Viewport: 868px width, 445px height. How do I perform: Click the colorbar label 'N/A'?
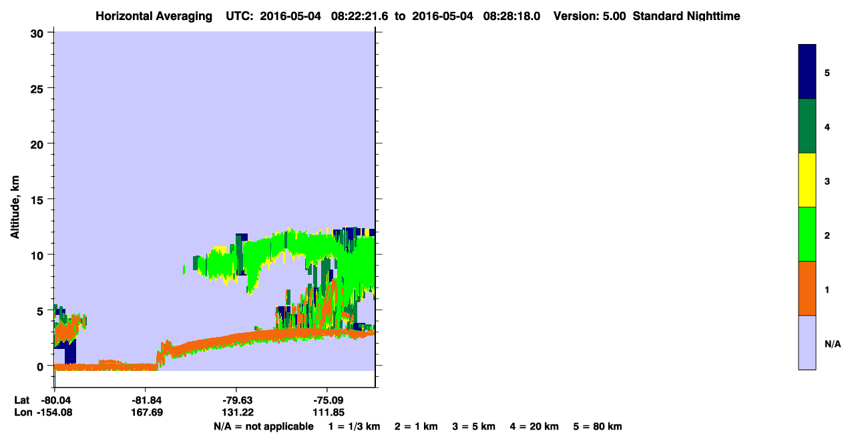coord(833,344)
